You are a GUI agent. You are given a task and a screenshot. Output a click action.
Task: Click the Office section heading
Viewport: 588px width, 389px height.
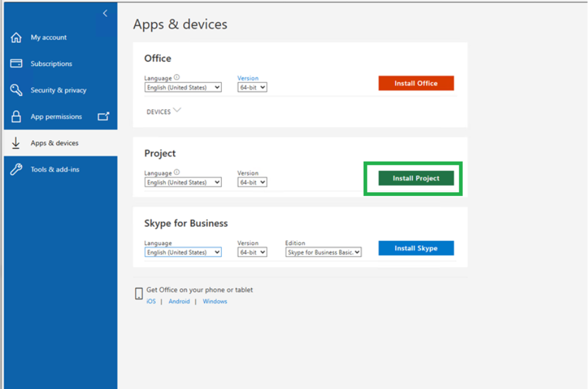pos(158,58)
